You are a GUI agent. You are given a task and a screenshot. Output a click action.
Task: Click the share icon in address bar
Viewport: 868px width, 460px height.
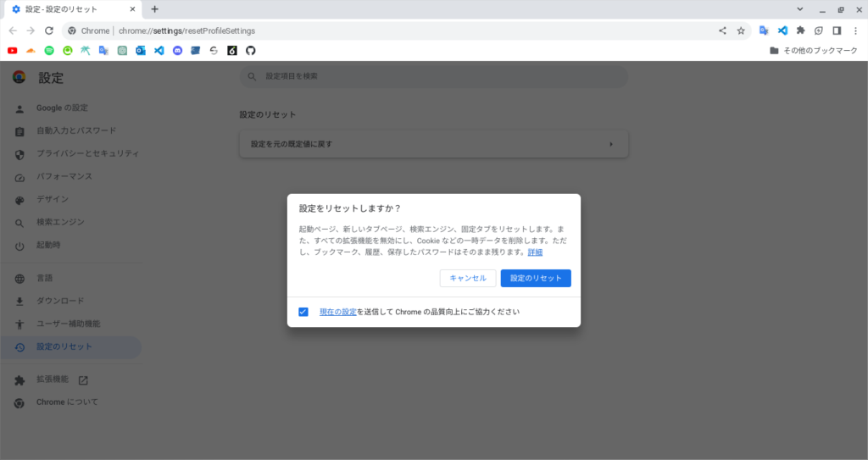(722, 30)
